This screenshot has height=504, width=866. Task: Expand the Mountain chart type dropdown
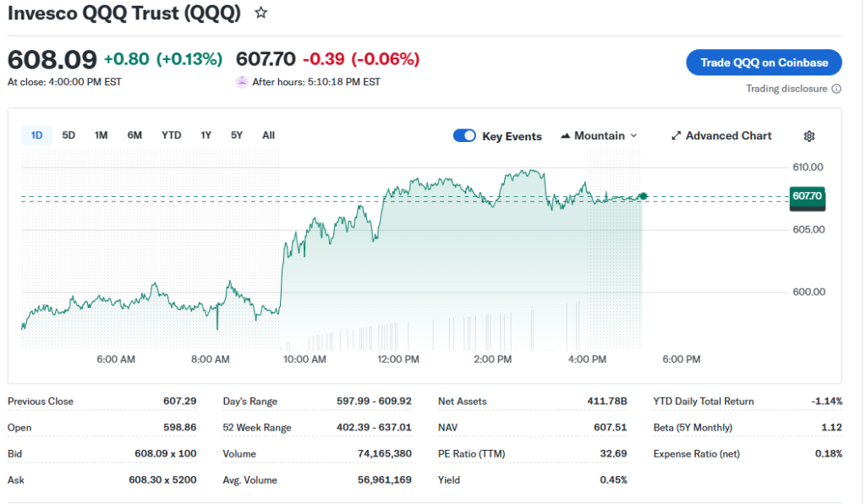[x=633, y=136]
